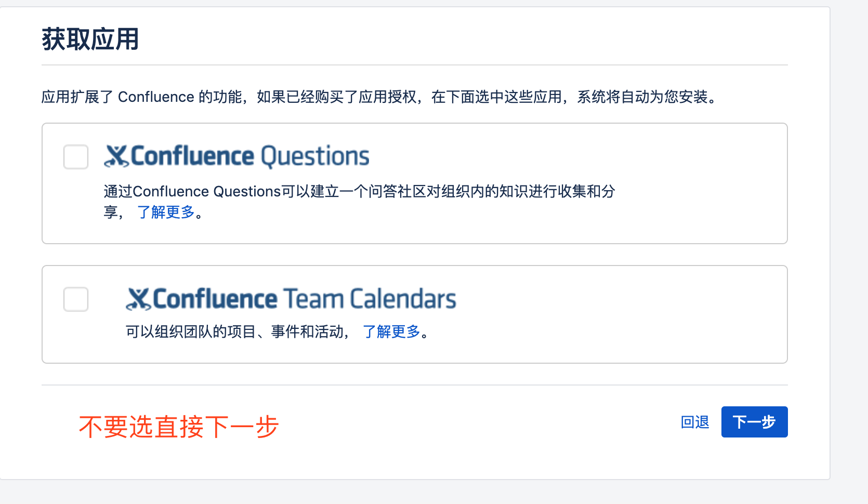This screenshot has width=868, height=504.
Task: Click the "Questions" word in the first logo
Action: [315, 157]
